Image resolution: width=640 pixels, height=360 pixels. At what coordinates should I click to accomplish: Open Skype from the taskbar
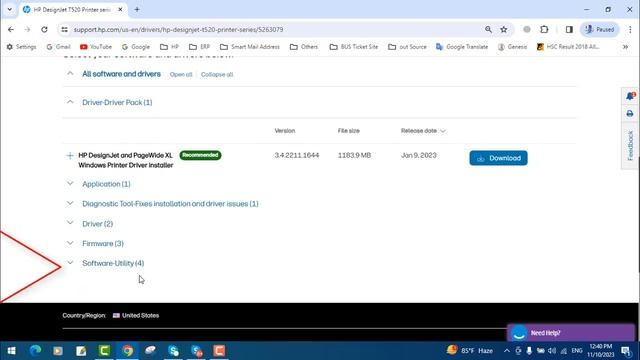tap(173, 351)
